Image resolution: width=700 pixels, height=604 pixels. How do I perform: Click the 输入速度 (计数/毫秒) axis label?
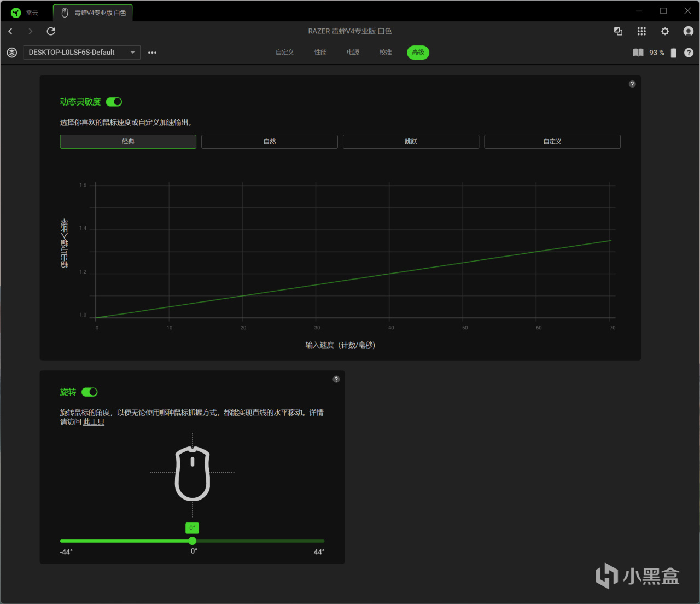[340, 345]
